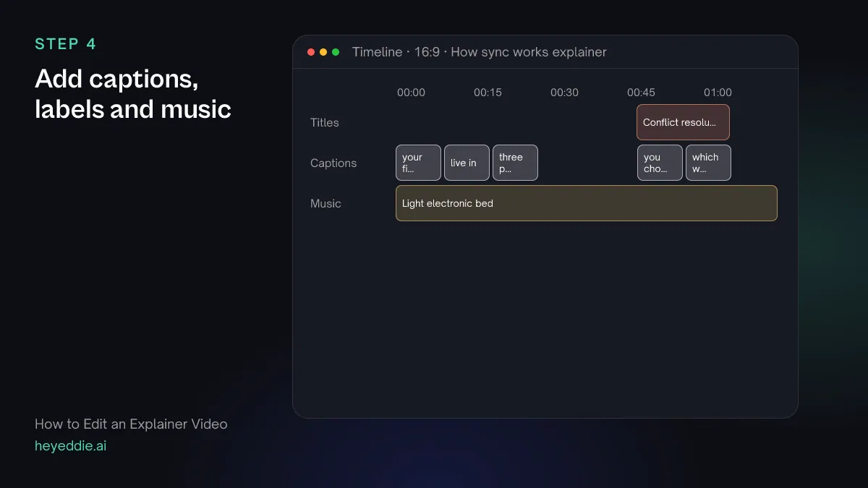The height and width of the screenshot is (488, 868).
Task: Select the 'three p...' caption clip
Action: click(x=515, y=163)
